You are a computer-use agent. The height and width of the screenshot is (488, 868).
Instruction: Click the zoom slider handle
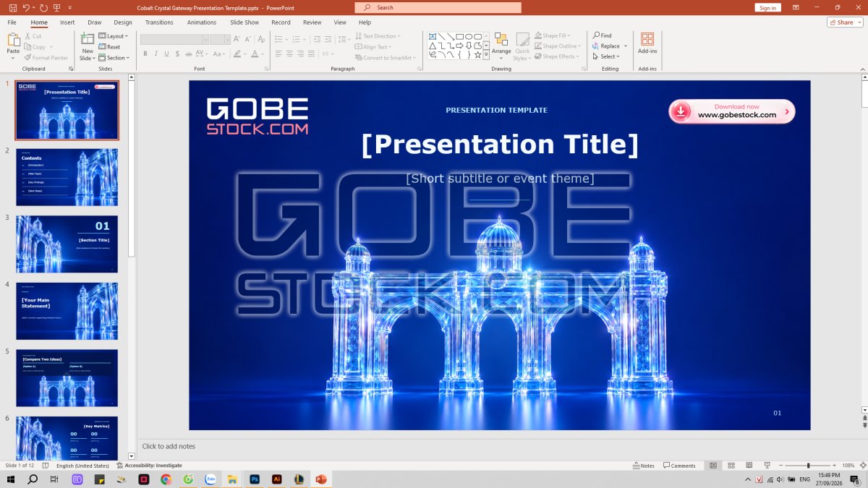pos(808,466)
